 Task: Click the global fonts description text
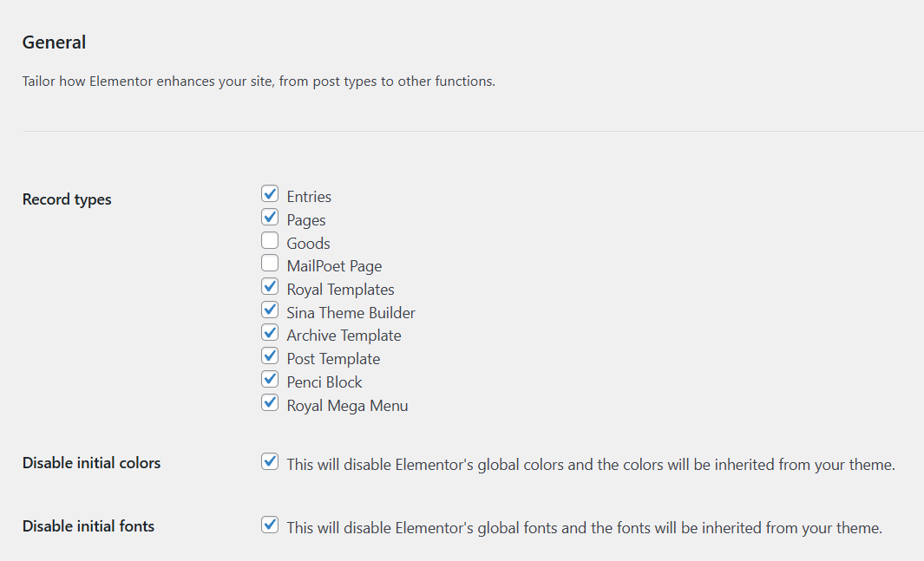pos(585,527)
